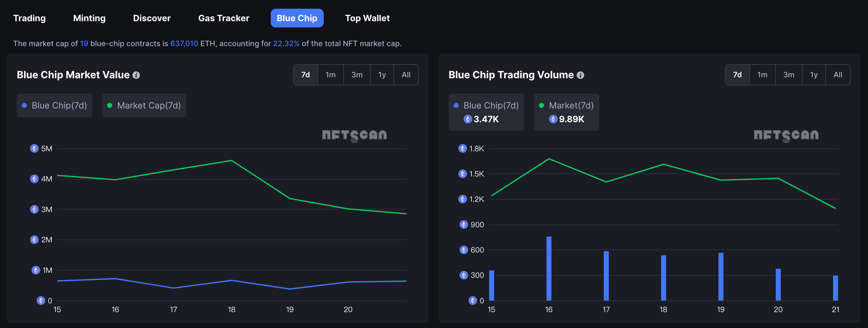
Task: Open the Discover tab
Action: coord(152,18)
